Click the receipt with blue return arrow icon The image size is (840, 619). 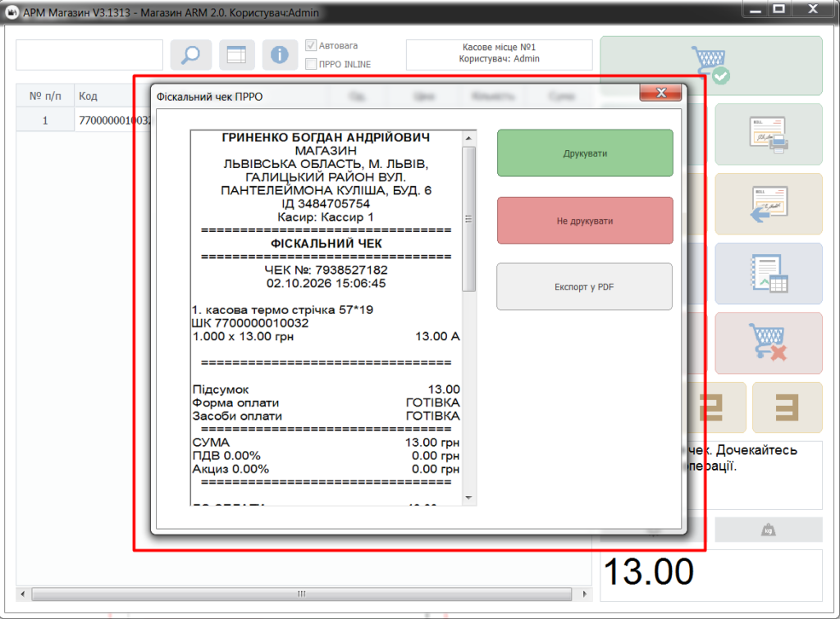pos(768,204)
